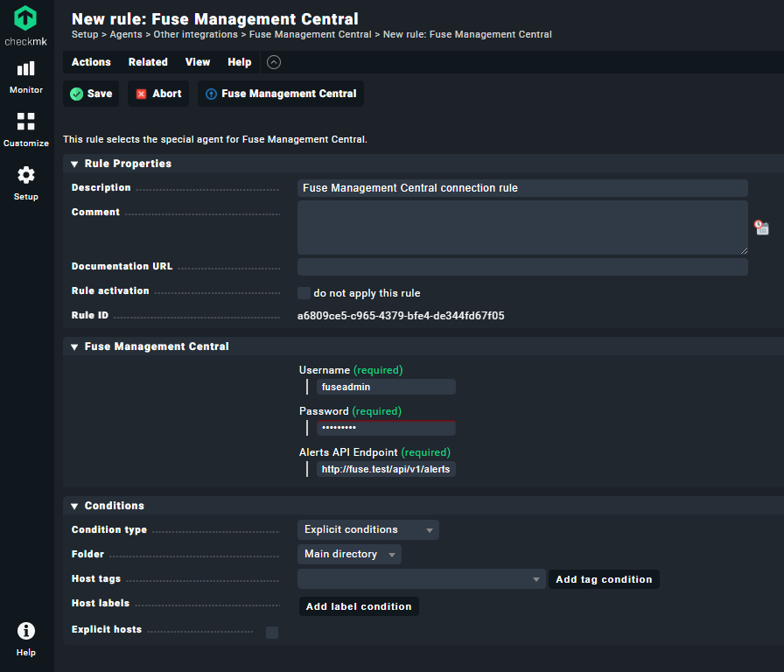This screenshot has width=784, height=672.
Task: Click into the Description input field
Action: [x=522, y=188]
